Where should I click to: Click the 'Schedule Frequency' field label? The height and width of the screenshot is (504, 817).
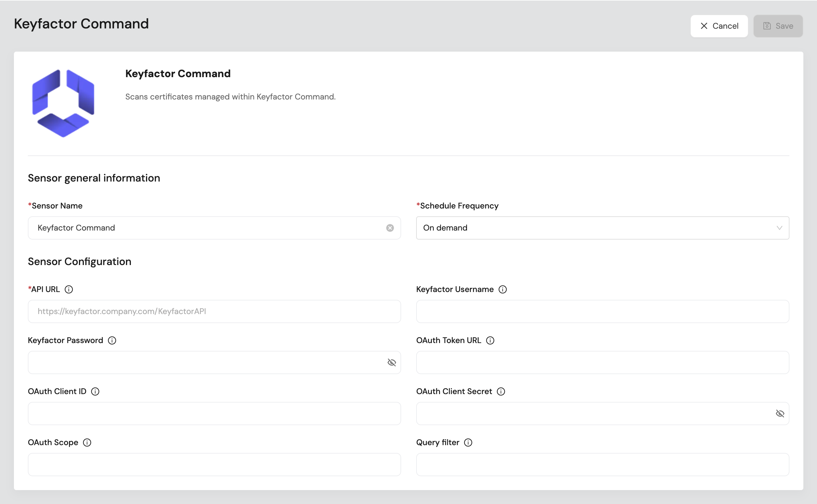click(x=459, y=206)
